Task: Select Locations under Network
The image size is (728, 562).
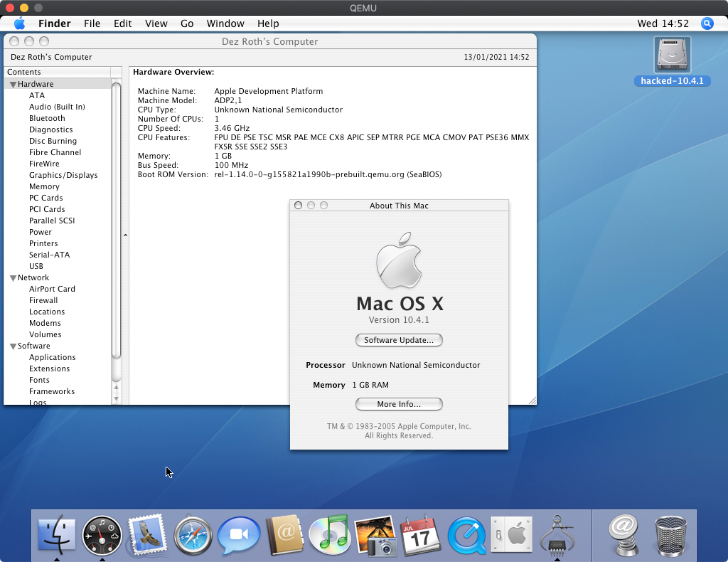Action: point(47,312)
